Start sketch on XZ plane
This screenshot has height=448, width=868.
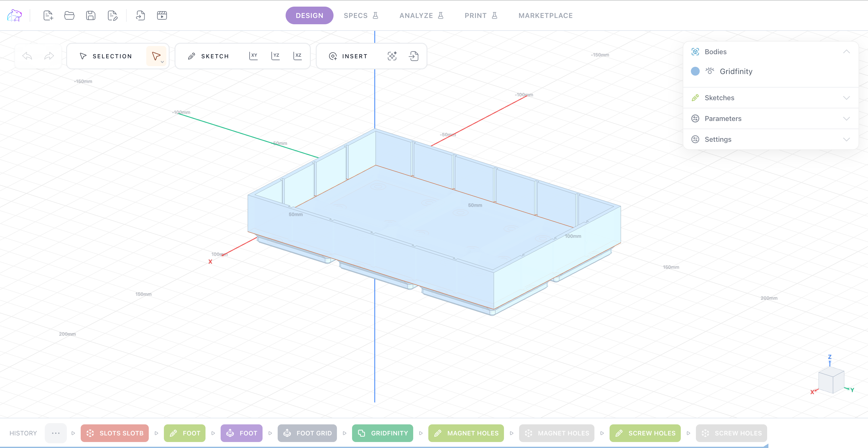pos(298,56)
